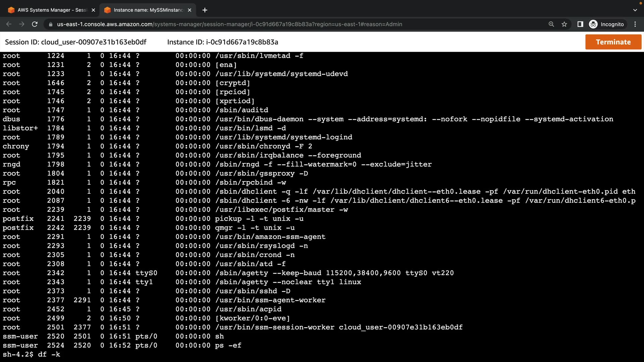The height and width of the screenshot is (362, 644).
Task: Open a new browser tab
Action: tap(205, 10)
